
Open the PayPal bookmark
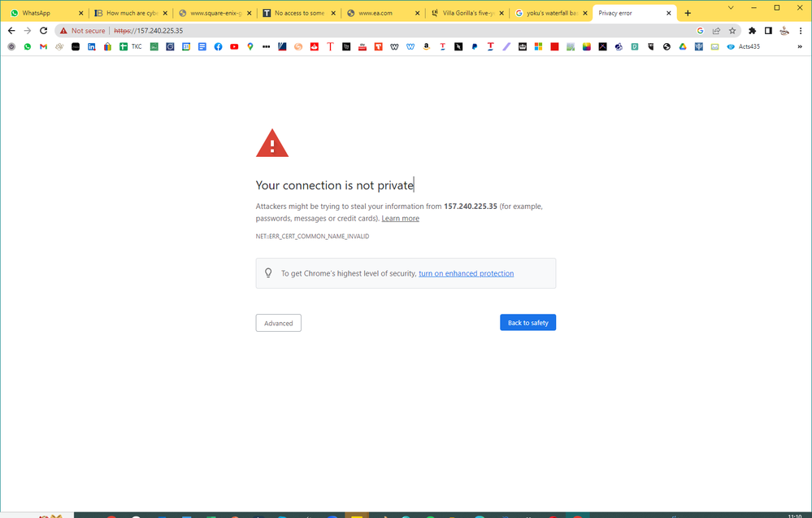pos(474,46)
